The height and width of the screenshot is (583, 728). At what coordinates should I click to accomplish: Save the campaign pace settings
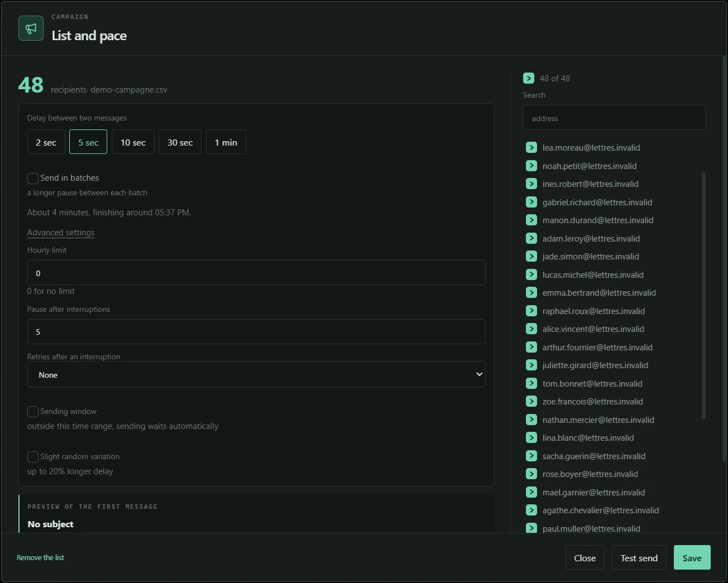(x=692, y=557)
